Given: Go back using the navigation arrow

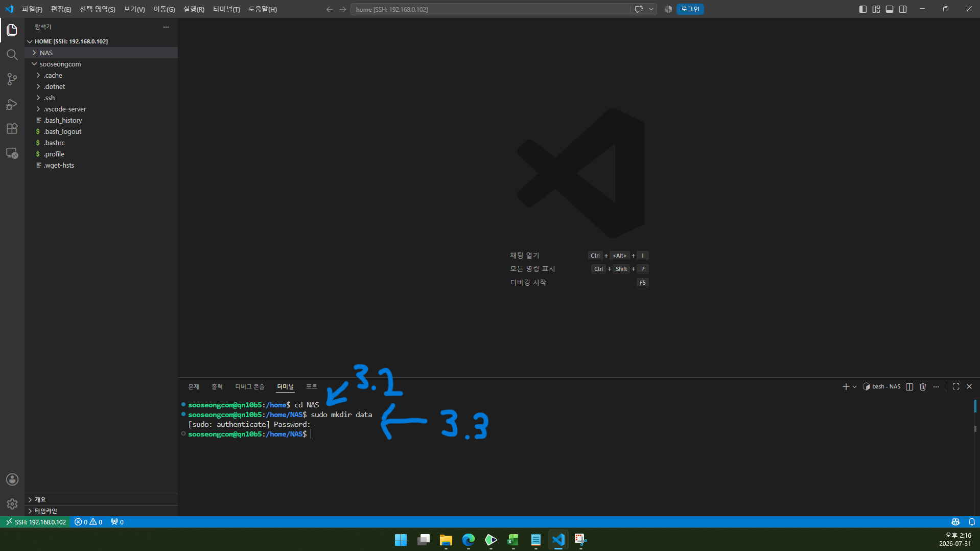Looking at the screenshot, I should [330, 9].
